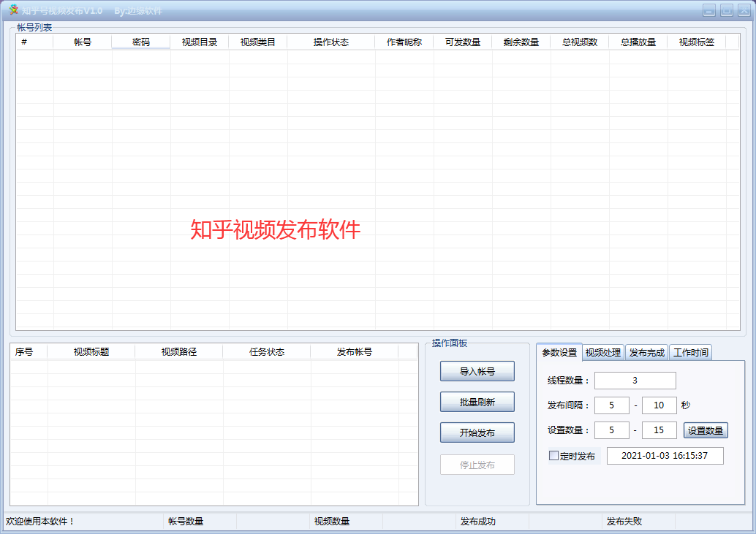Enable the 定时发布 checkbox

tap(554, 456)
